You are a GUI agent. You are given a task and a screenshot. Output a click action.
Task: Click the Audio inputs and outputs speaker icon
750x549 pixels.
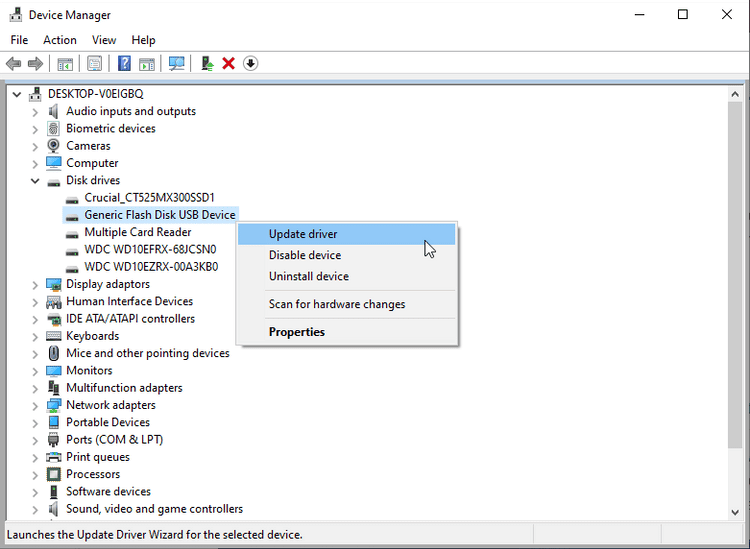53,111
